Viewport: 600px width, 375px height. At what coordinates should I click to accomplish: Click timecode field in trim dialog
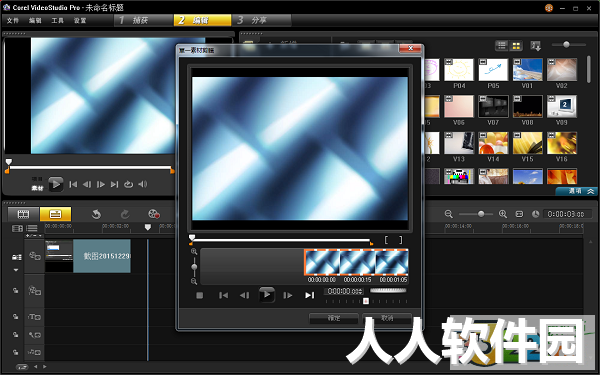click(344, 292)
